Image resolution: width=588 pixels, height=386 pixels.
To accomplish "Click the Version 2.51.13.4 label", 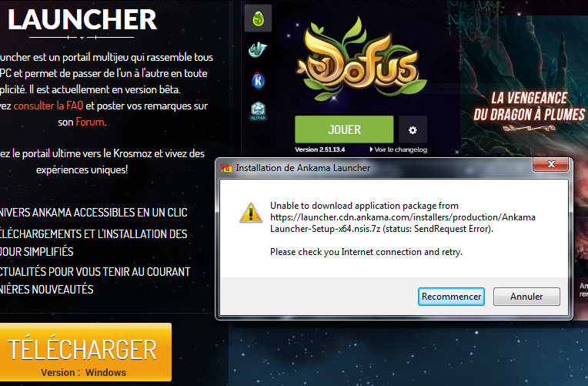I will click(320, 149).
